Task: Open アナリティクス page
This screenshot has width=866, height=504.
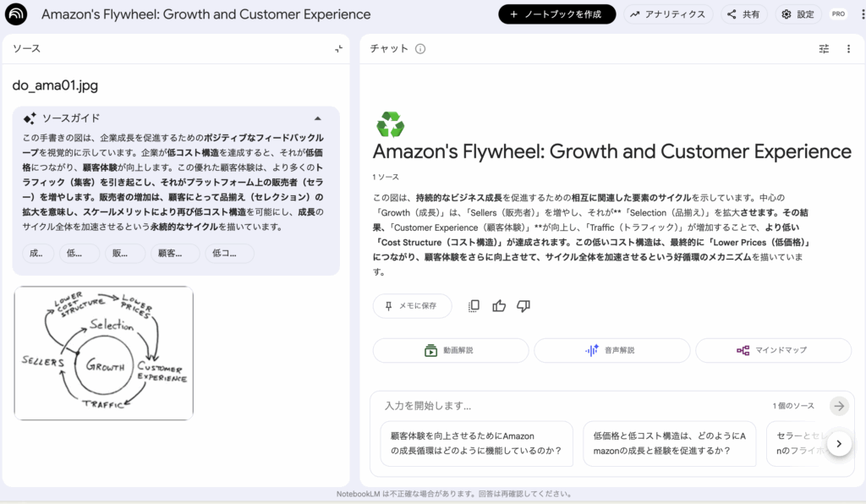Action: point(667,14)
